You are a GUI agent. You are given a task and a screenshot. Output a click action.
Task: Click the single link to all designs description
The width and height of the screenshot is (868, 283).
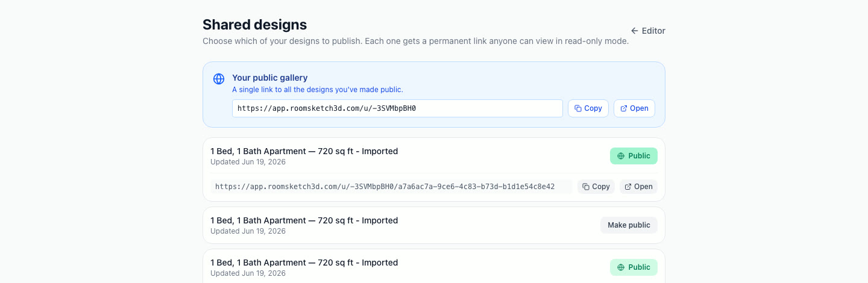318,90
